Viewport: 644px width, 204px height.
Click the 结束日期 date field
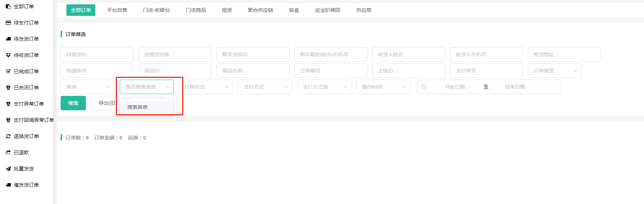click(x=515, y=87)
